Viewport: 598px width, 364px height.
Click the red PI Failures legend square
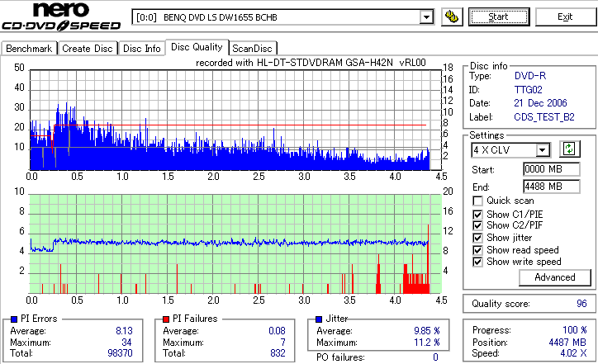pos(166,319)
